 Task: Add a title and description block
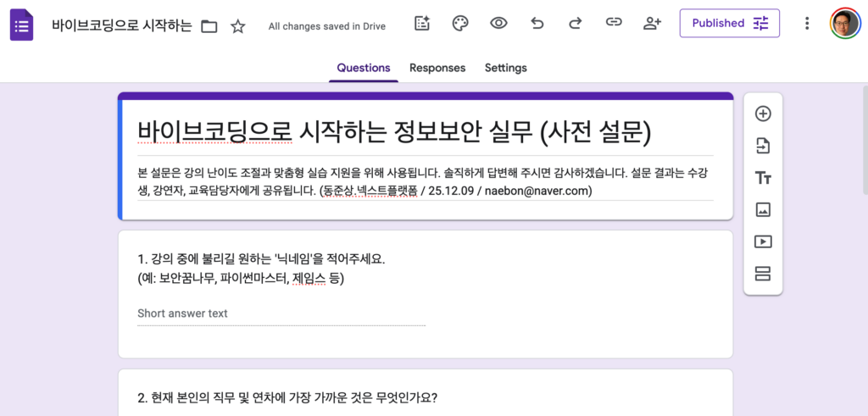point(763,178)
